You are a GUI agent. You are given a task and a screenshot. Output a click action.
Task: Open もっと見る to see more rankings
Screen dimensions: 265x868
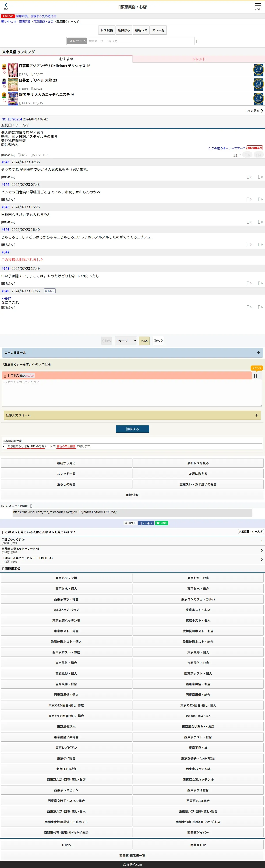[x=254, y=111]
